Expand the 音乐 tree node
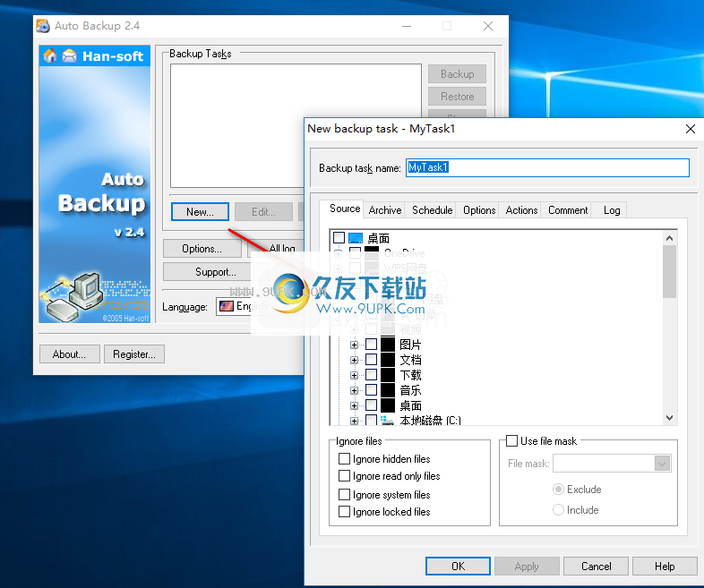The height and width of the screenshot is (588, 704). point(355,390)
